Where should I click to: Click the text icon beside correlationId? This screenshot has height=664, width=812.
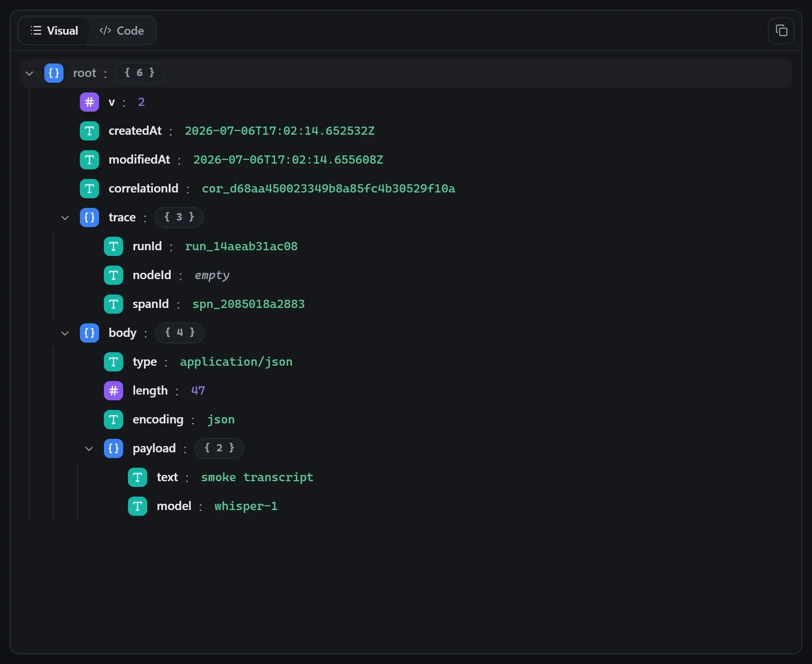89,189
